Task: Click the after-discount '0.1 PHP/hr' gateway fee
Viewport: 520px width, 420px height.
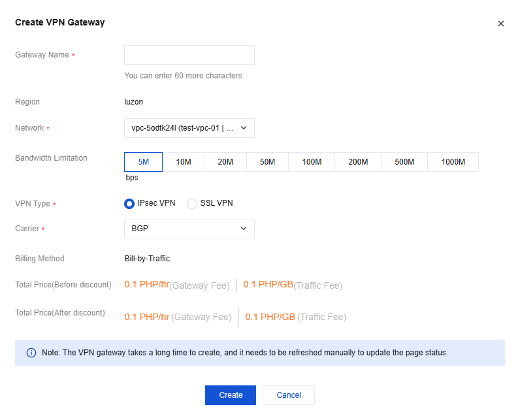Action: pyautogui.click(x=147, y=317)
